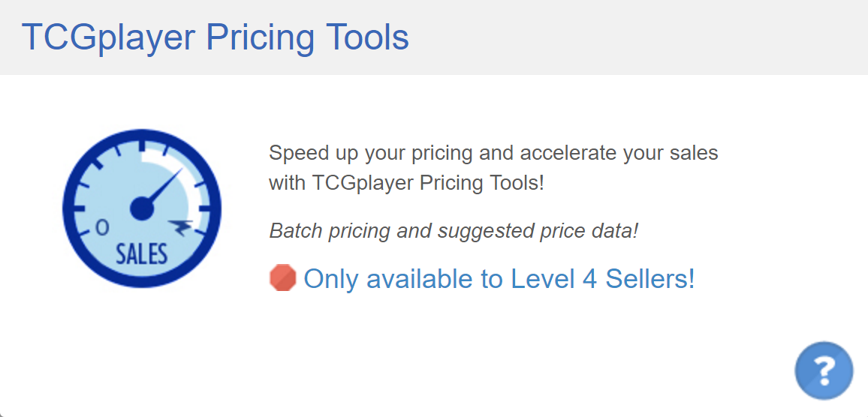Click the "Sellers!" word in blue link

(x=650, y=279)
